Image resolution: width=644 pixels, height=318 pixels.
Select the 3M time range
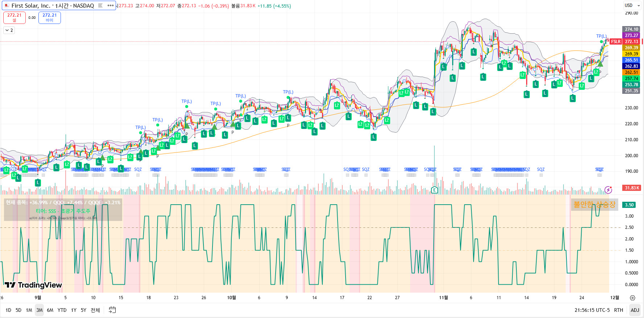pos(39,310)
